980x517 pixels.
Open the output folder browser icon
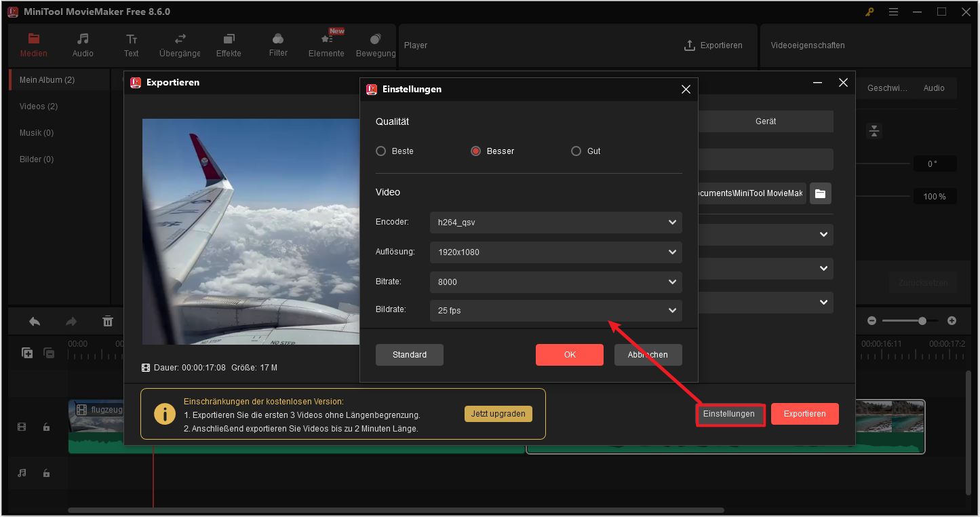[820, 193]
